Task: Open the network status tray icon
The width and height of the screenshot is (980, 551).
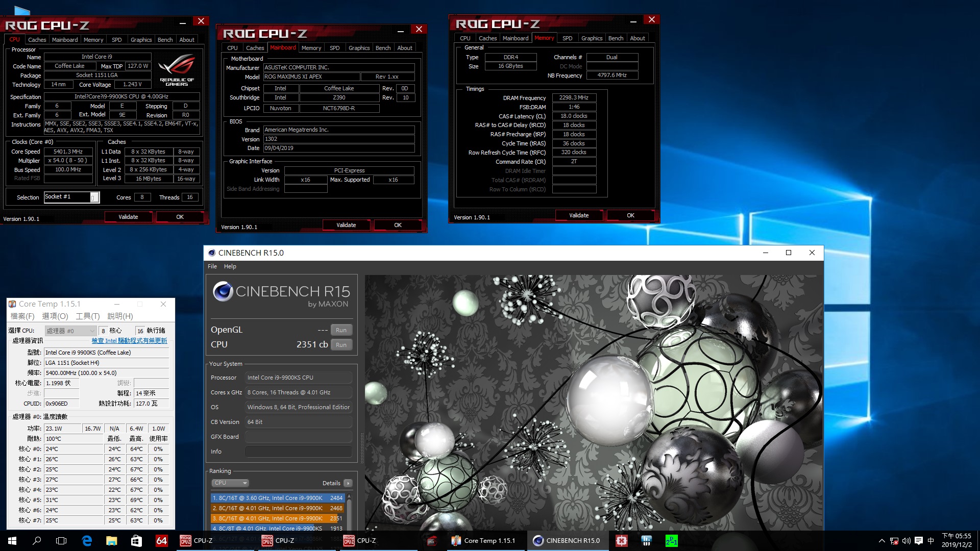Action: 894,541
